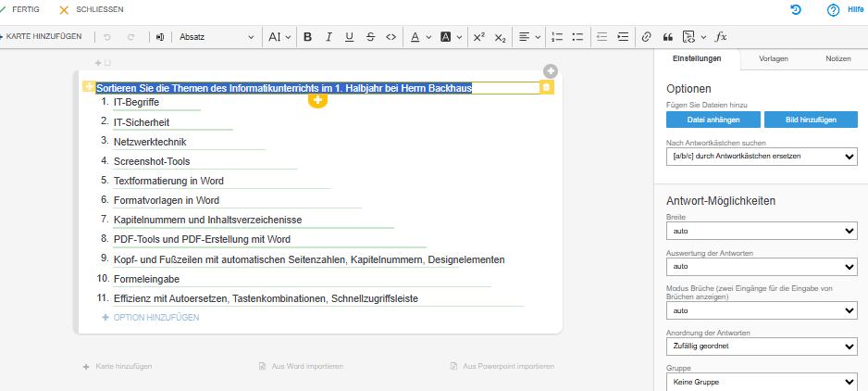Click the blockquote icon
Image resolution: width=868 pixels, height=391 pixels.
click(x=667, y=37)
